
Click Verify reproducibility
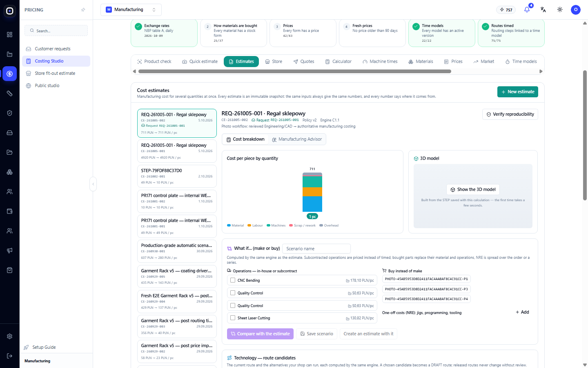click(x=510, y=114)
